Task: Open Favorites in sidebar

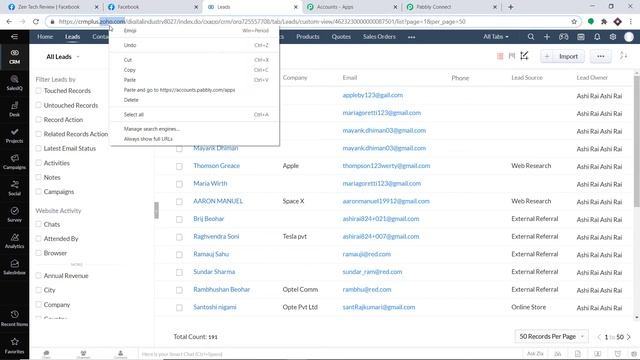Action: pyautogui.click(x=14, y=345)
